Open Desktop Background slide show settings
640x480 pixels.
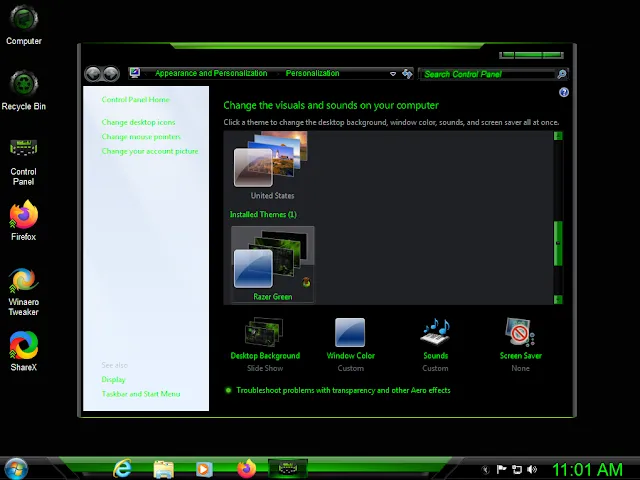[x=265, y=344]
